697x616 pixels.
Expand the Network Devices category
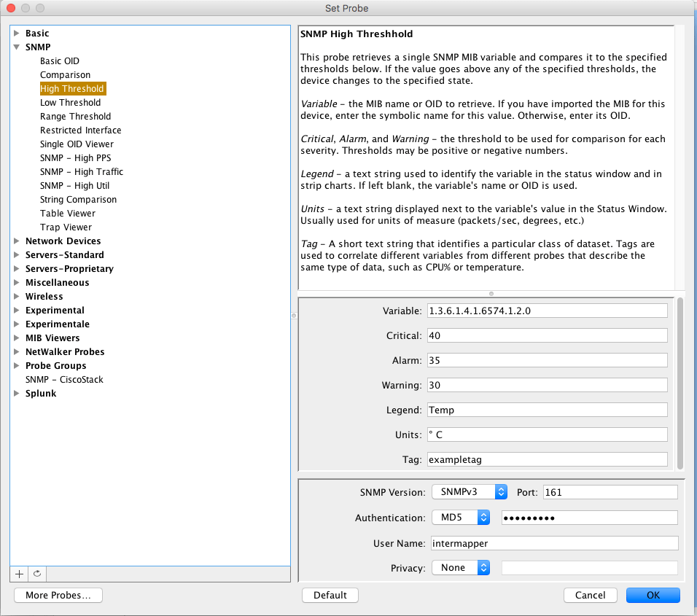[17, 241]
